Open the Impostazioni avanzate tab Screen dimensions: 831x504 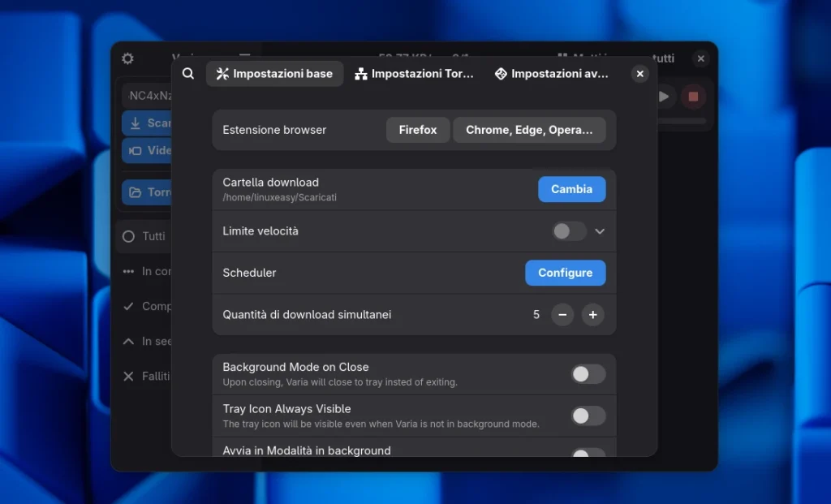click(x=551, y=74)
